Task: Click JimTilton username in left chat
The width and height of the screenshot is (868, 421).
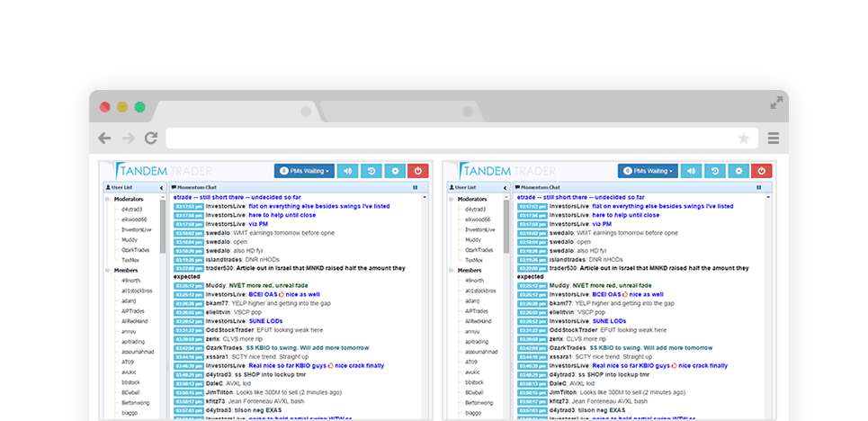Action: pos(219,392)
